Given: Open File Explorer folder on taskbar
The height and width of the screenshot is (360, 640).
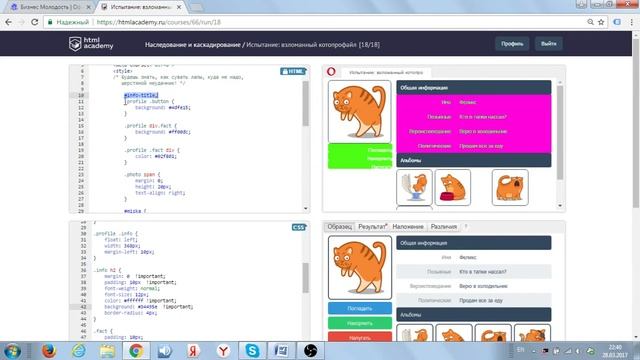Looking at the screenshot, I should click(107, 351).
